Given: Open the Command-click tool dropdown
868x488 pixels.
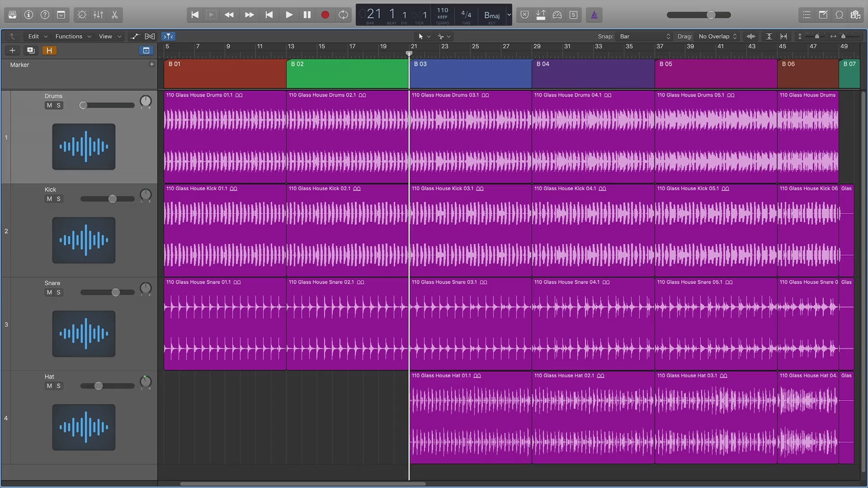Looking at the screenshot, I should (x=444, y=36).
